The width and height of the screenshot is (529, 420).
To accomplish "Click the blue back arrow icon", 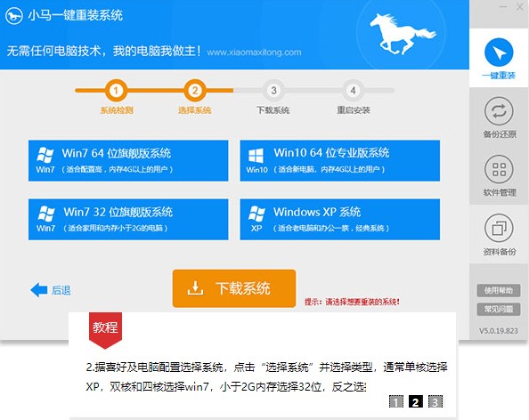I will [x=39, y=290].
